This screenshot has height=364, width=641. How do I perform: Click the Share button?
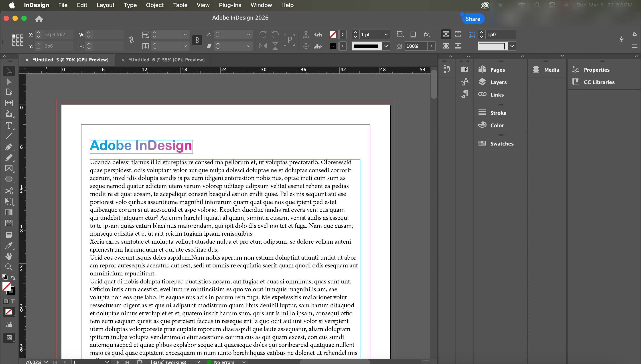click(473, 19)
